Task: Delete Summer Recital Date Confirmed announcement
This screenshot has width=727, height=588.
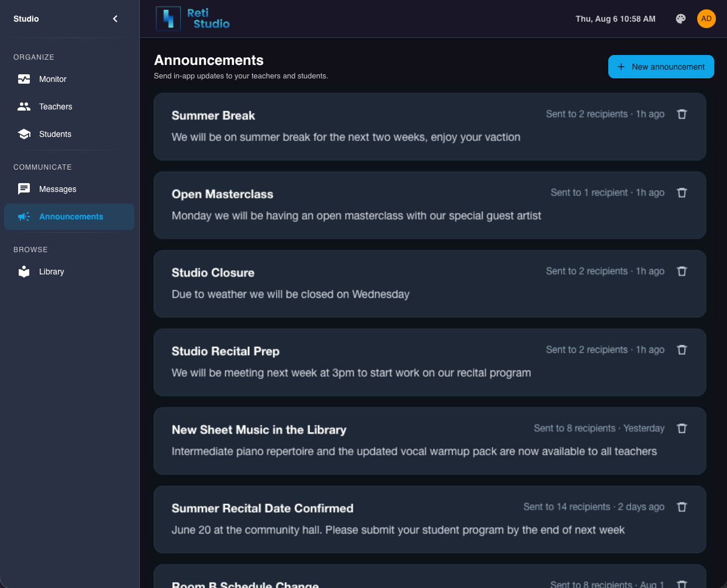Action: [x=682, y=507]
